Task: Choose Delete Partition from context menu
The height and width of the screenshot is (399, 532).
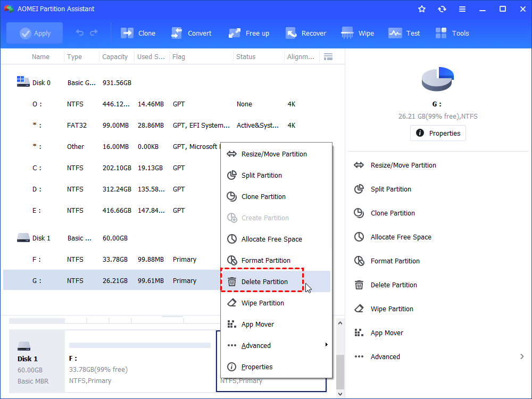Action: (264, 281)
